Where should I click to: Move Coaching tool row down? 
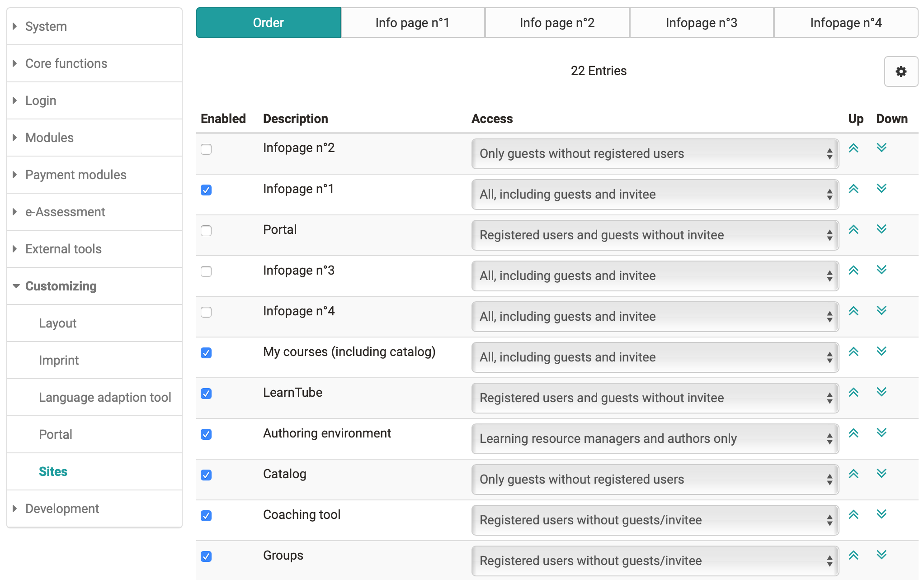point(881,514)
